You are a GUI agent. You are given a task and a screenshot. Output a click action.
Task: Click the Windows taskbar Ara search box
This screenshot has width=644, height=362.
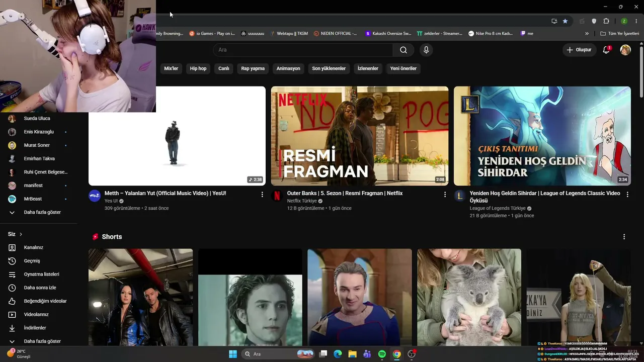pos(279,354)
